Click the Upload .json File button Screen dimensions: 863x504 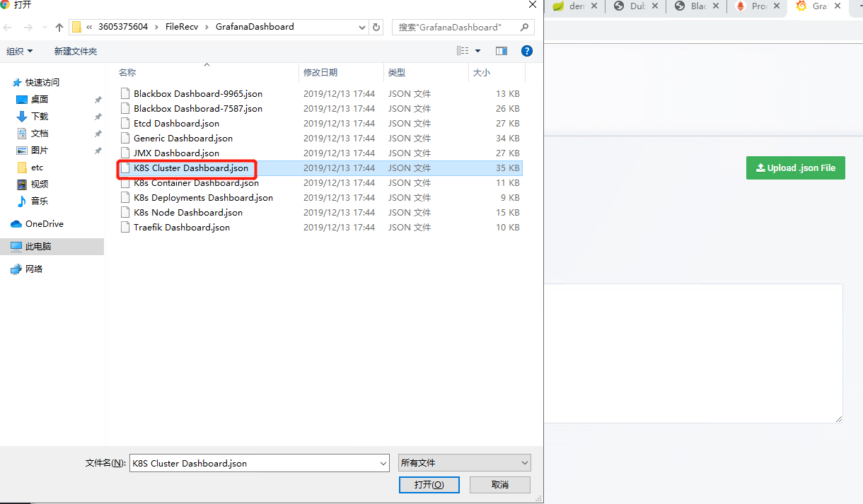point(795,168)
